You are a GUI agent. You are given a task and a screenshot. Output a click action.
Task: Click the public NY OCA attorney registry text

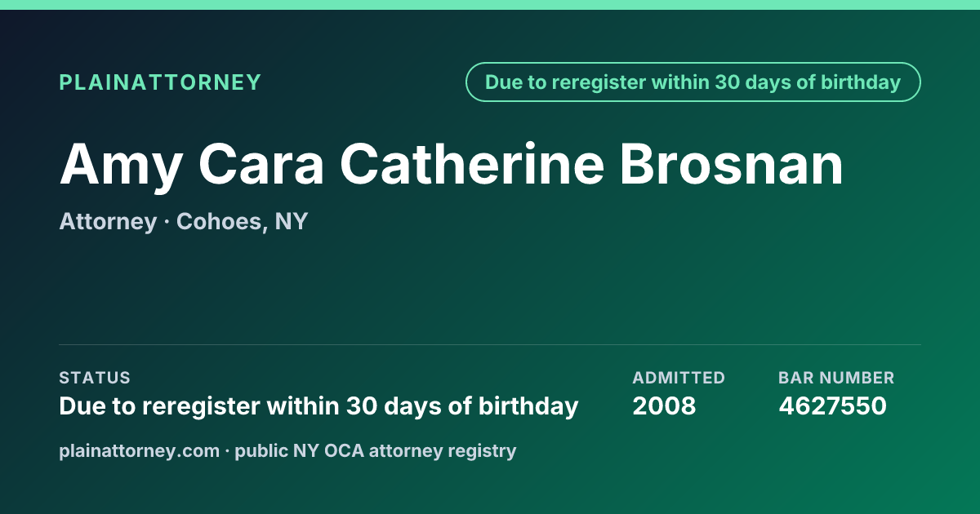tap(376, 451)
